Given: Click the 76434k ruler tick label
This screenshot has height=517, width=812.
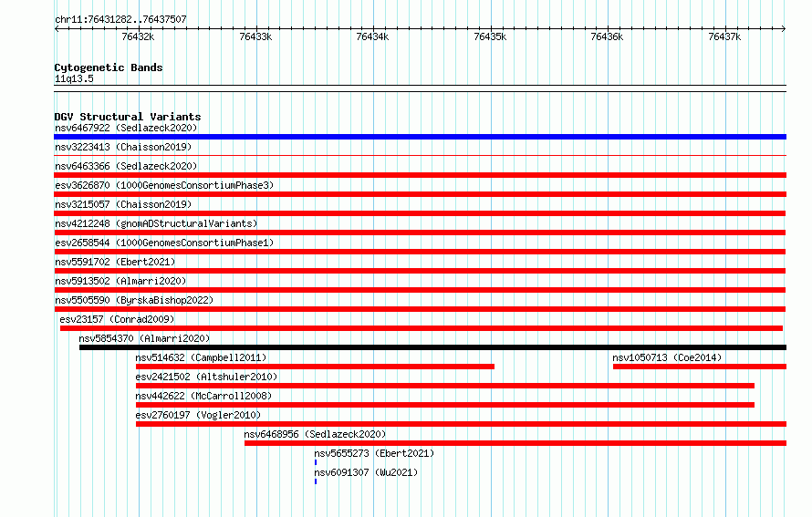Looking at the screenshot, I should click(x=372, y=36).
